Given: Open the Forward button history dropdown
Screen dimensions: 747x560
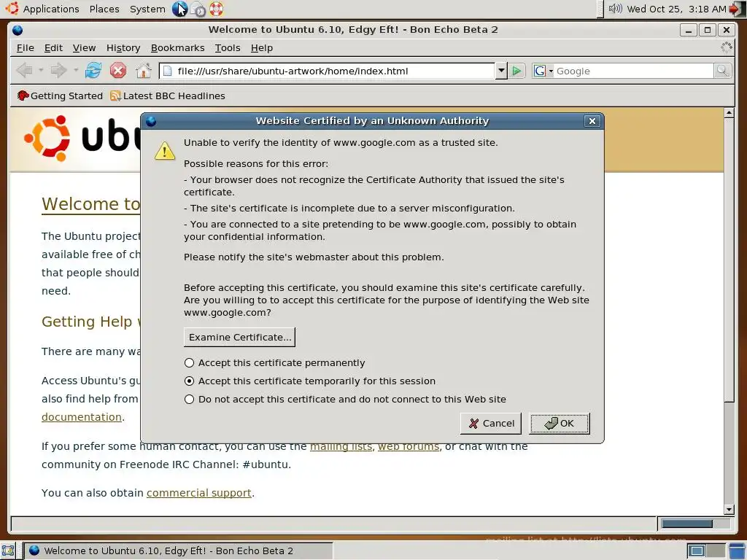Looking at the screenshot, I should coord(76,71).
